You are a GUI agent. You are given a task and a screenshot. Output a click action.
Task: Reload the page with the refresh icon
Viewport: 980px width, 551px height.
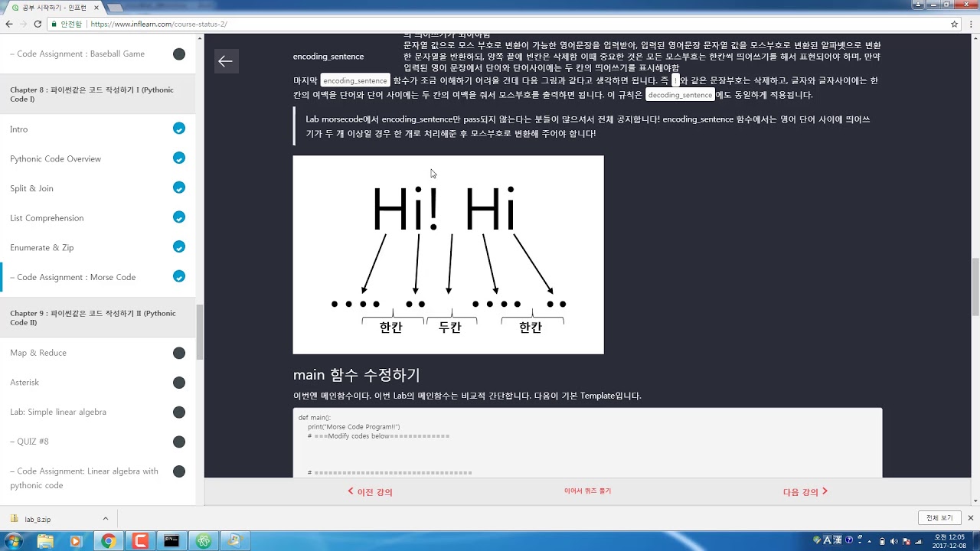coord(38,24)
